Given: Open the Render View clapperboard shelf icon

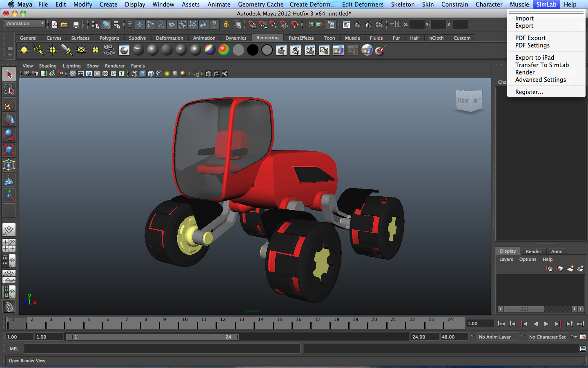Looking at the screenshot, I should [281, 50].
